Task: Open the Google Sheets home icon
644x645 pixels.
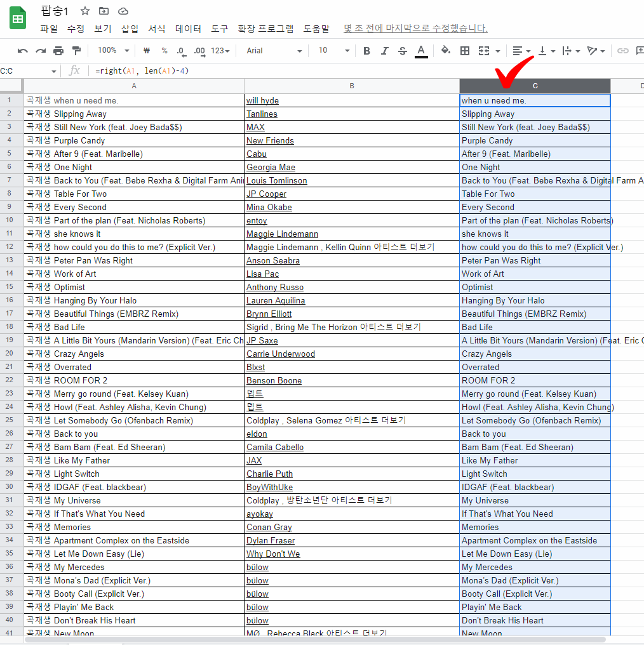Action: point(18,18)
